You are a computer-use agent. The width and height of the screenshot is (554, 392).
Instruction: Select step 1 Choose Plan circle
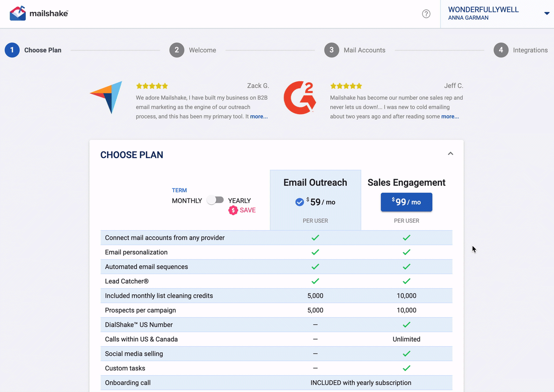tap(12, 50)
